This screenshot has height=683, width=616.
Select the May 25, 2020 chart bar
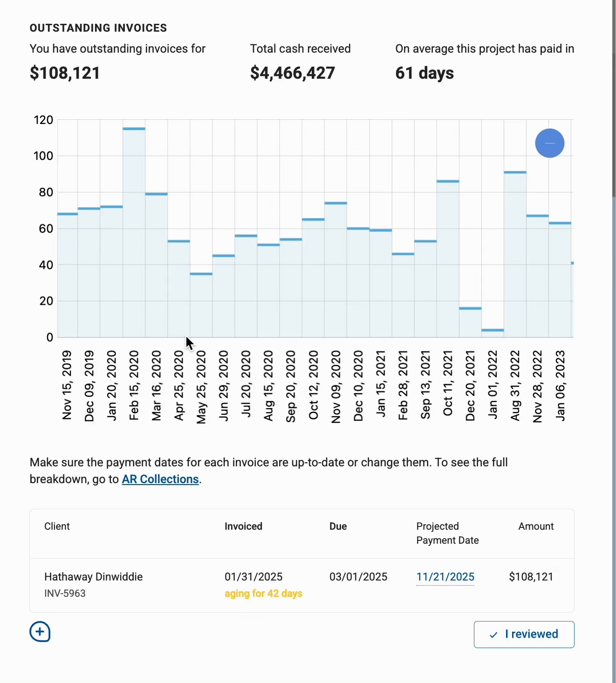201,305
